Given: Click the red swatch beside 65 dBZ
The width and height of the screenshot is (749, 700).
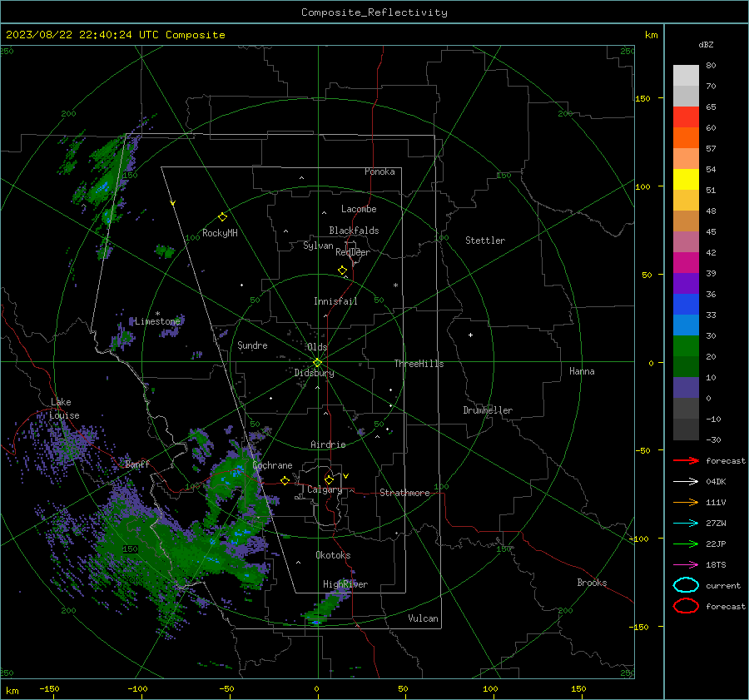Looking at the screenshot, I should (686, 117).
